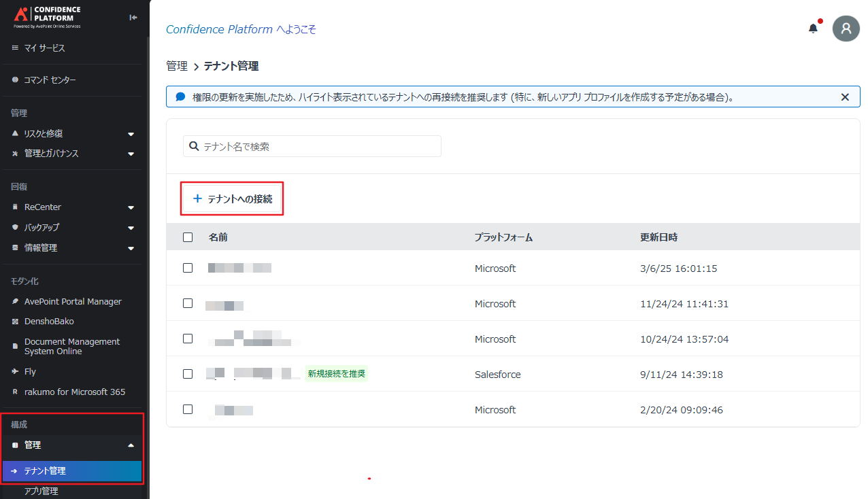
Task: Click the 更新日時 column header
Action: click(x=658, y=237)
